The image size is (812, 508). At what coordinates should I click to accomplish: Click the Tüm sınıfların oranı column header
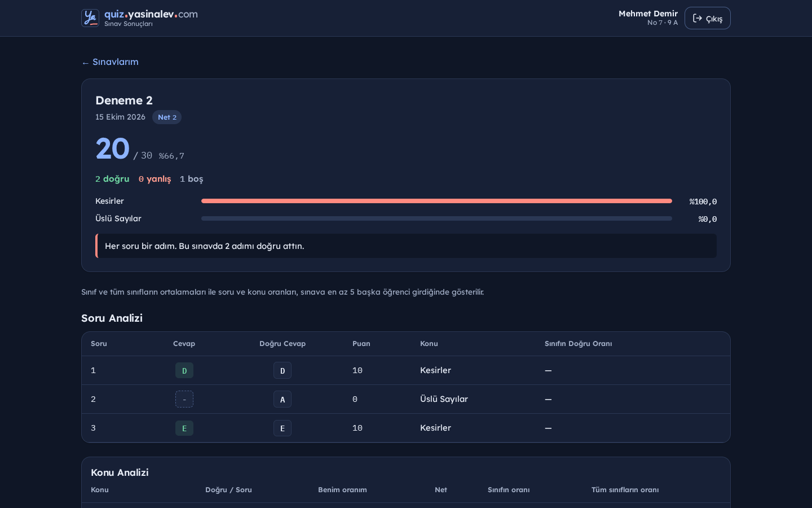(625, 490)
